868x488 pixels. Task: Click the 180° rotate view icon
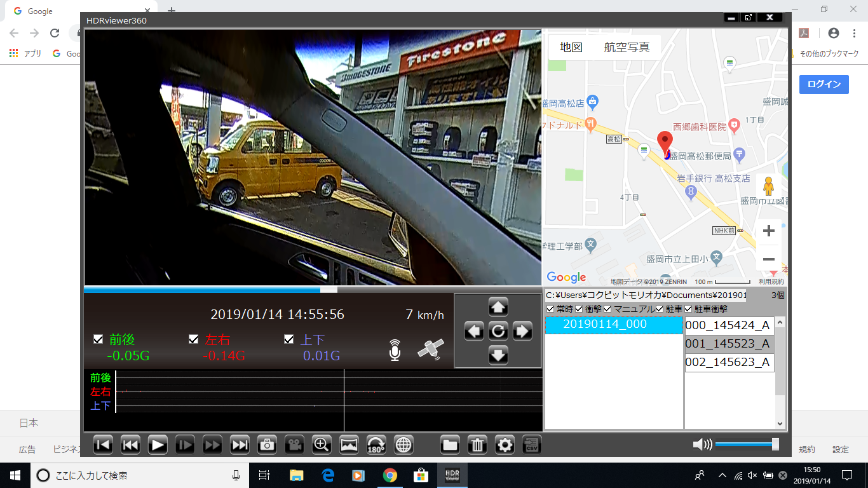[376, 445]
